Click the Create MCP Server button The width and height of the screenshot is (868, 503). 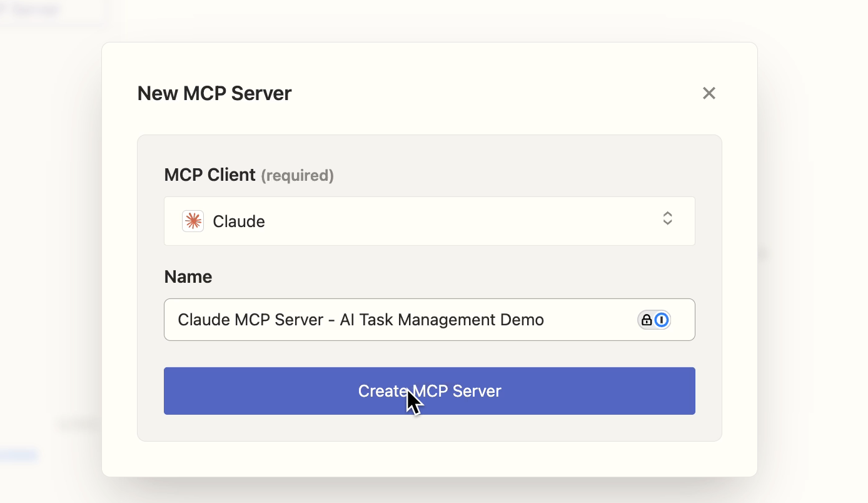click(429, 391)
